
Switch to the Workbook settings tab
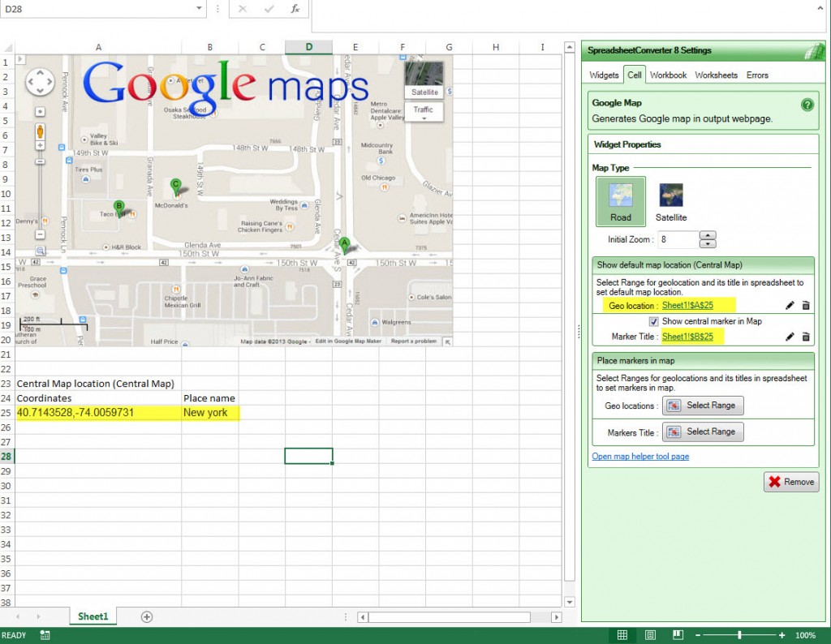(668, 75)
